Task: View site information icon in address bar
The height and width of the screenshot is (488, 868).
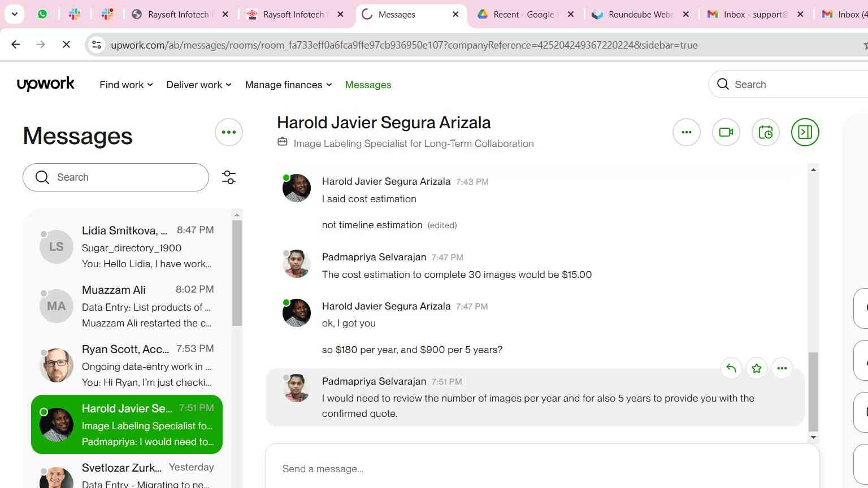Action: [x=97, y=45]
